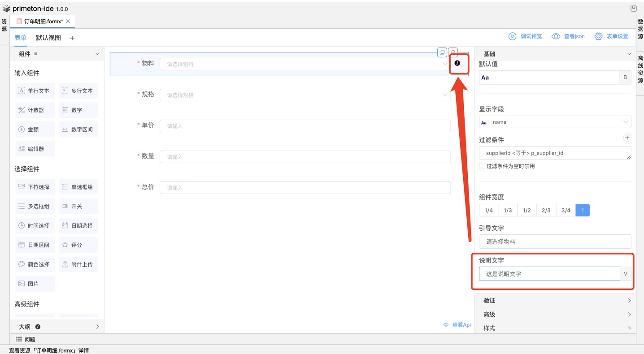
Task: Click the info icon beside 物料 field
Action: tap(457, 64)
